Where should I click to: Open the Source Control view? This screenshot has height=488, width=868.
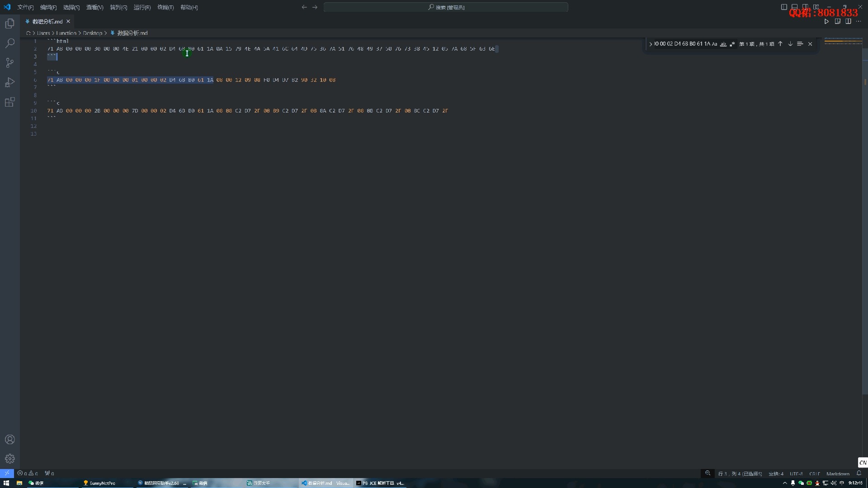coord(9,63)
